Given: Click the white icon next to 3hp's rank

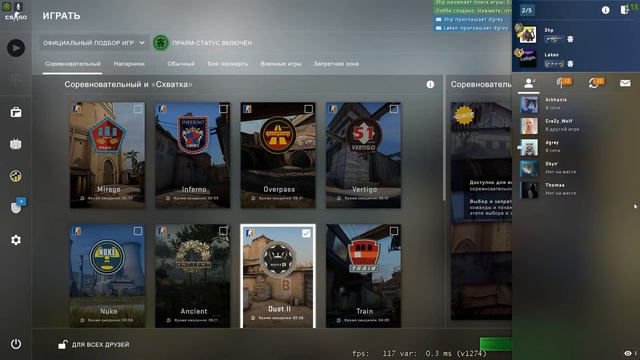Looking at the screenshot, I should coord(570,39).
